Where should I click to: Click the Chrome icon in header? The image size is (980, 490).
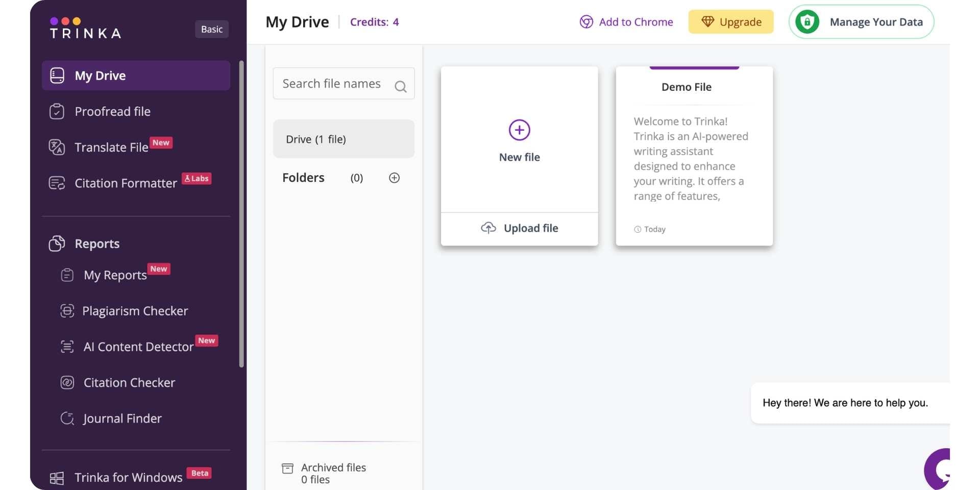pyautogui.click(x=586, y=22)
